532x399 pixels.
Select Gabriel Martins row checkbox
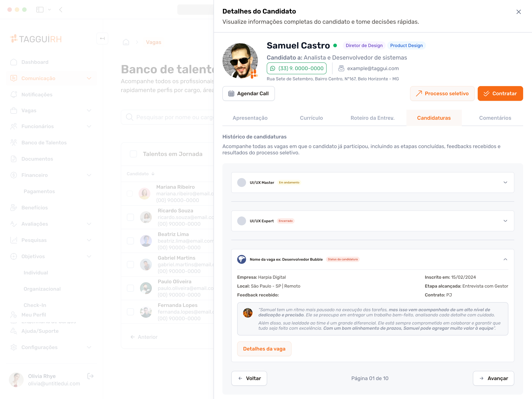click(130, 264)
